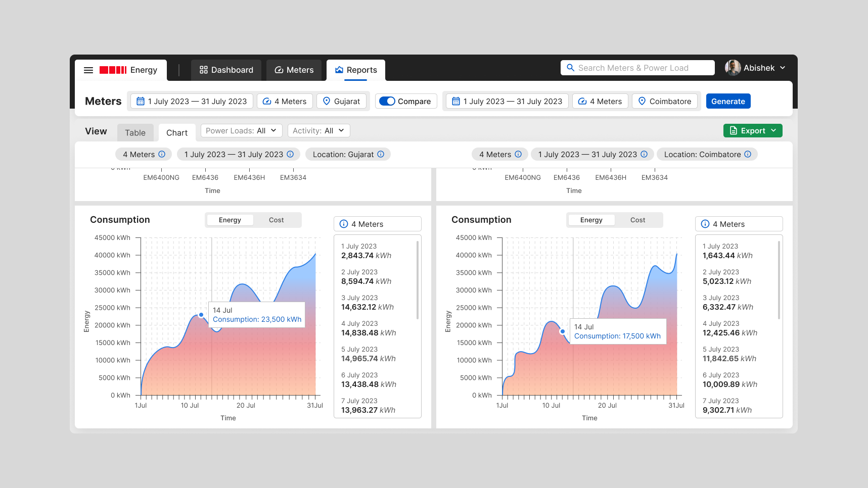The width and height of the screenshot is (868, 488).
Task: Disable the Compare toggle
Action: point(387,101)
